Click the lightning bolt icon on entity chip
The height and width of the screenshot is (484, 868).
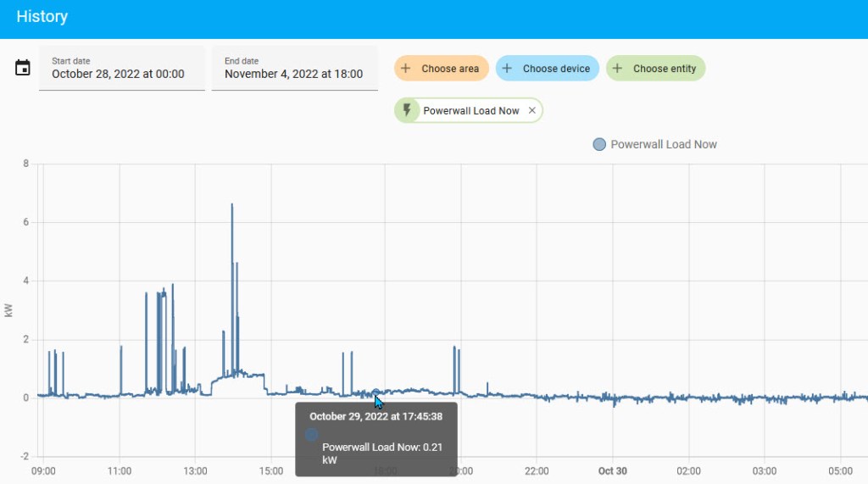point(408,111)
